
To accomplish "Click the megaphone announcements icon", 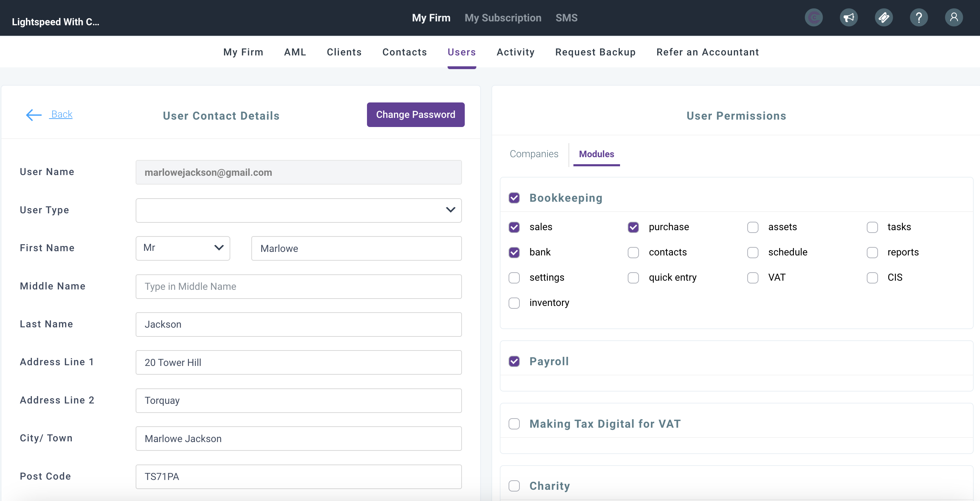I will (848, 18).
